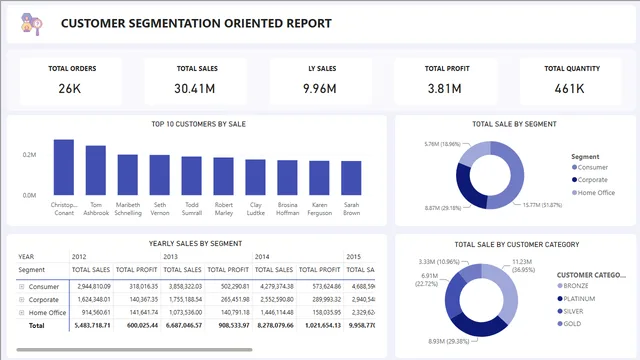Click the Total Sale By Customer Category title
Screen dimensions: 640x360
tap(517, 244)
